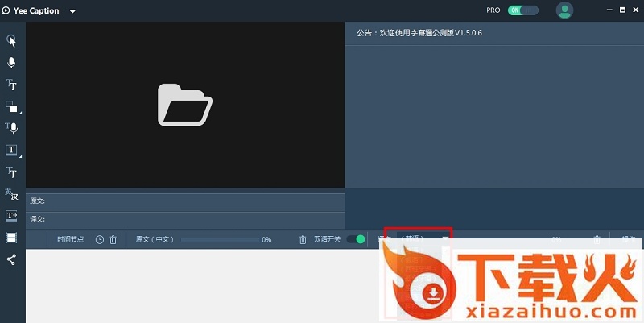The width and height of the screenshot is (644, 323).
Task: Select the cursor pointer tool
Action: 11,41
